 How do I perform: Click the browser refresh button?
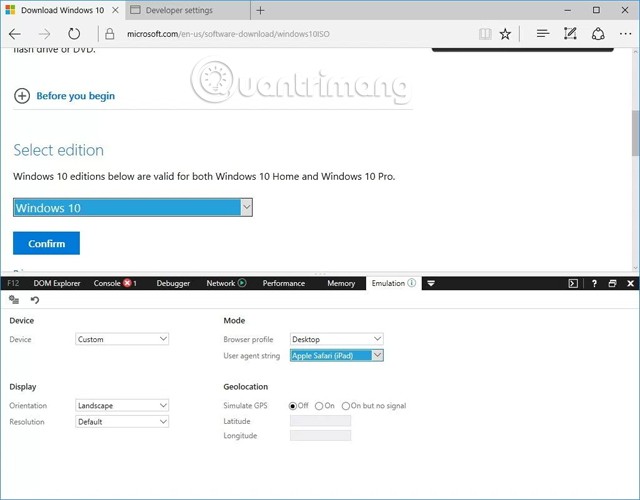pyautogui.click(x=74, y=33)
